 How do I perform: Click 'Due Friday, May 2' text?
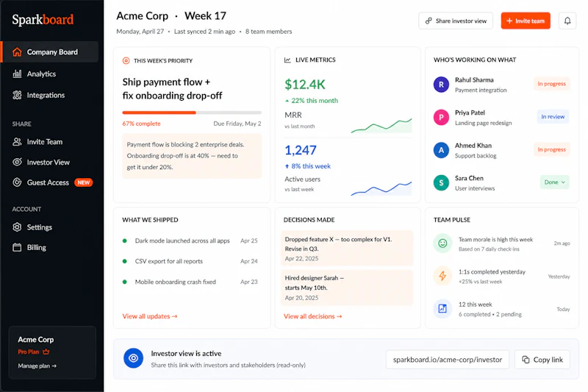click(237, 124)
